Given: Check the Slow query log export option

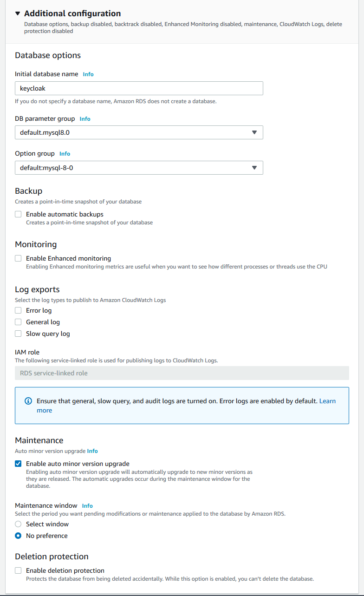Looking at the screenshot, I should pos(18,333).
